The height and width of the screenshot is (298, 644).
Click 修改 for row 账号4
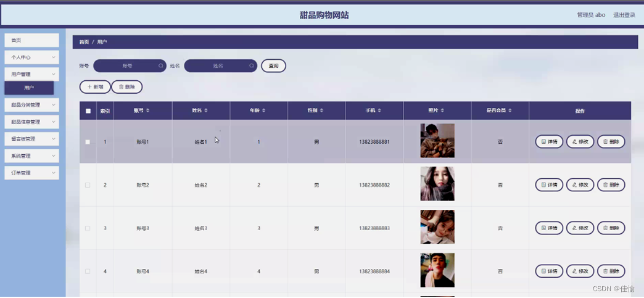(580, 271)
